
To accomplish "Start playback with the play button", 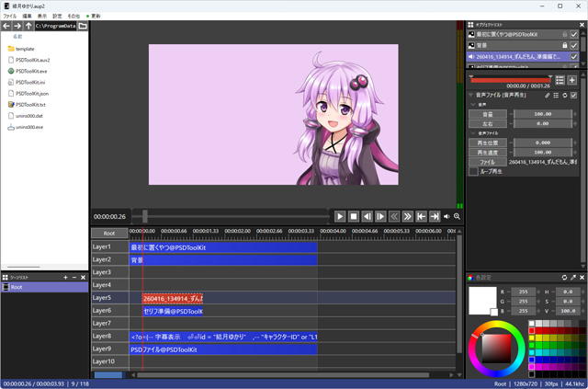I will pos(340,216).
